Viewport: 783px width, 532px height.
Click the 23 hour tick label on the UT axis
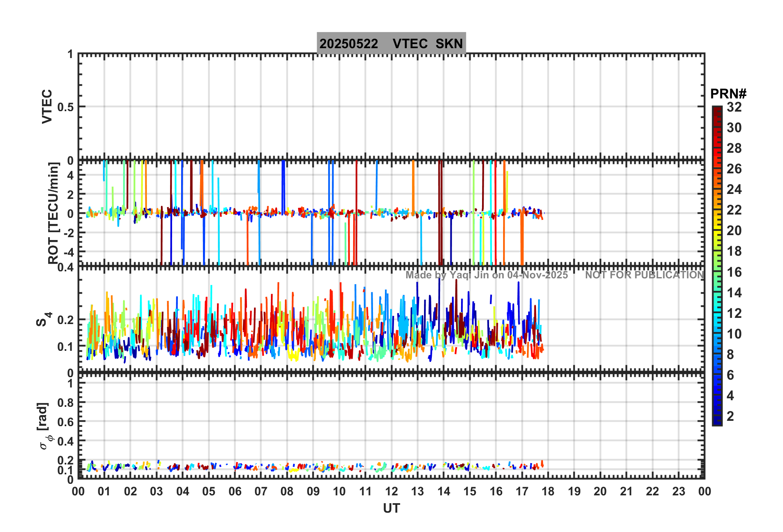(x=678, y=491)
